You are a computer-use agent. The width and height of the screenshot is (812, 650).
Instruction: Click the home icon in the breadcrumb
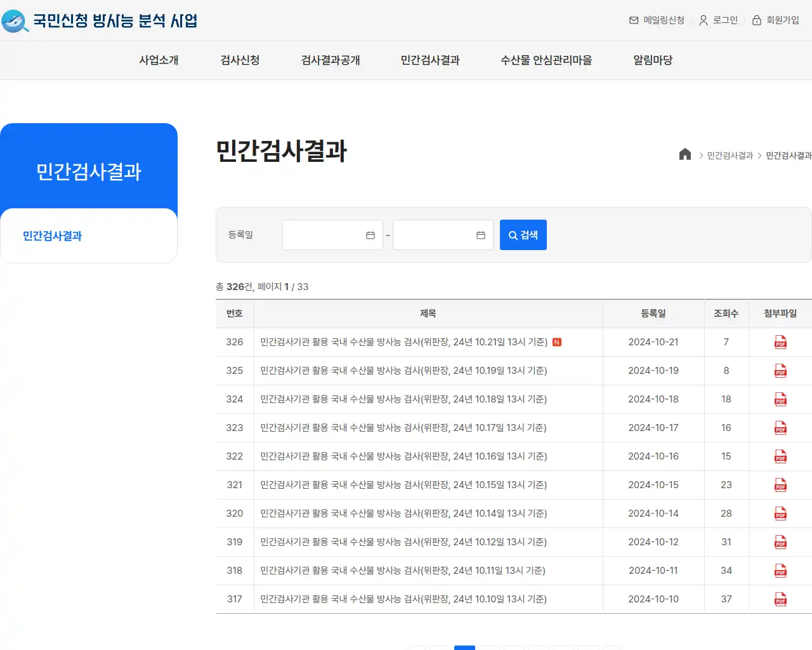point(685,154)
